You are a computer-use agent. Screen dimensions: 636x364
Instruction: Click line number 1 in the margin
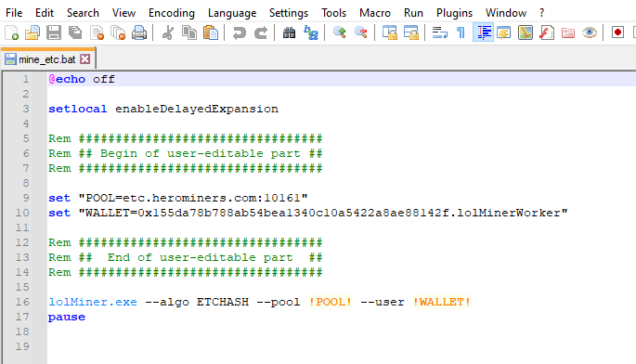coord(26,79)
